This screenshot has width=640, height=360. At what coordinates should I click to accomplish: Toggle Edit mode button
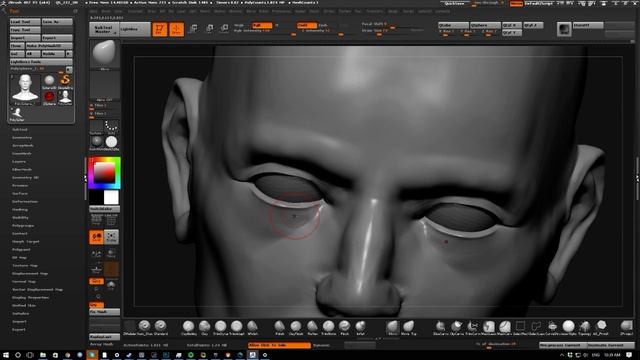pyautogui.click(x=160, y=29)
